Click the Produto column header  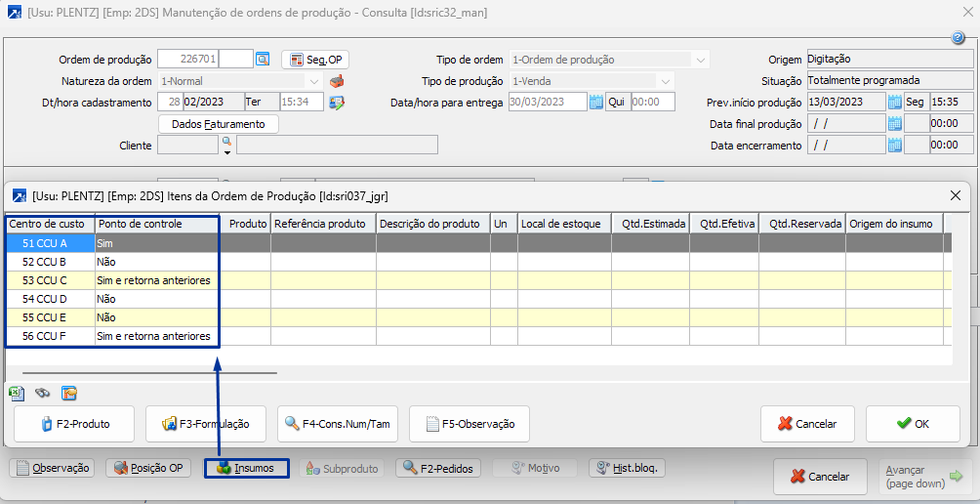pos(246,224)
